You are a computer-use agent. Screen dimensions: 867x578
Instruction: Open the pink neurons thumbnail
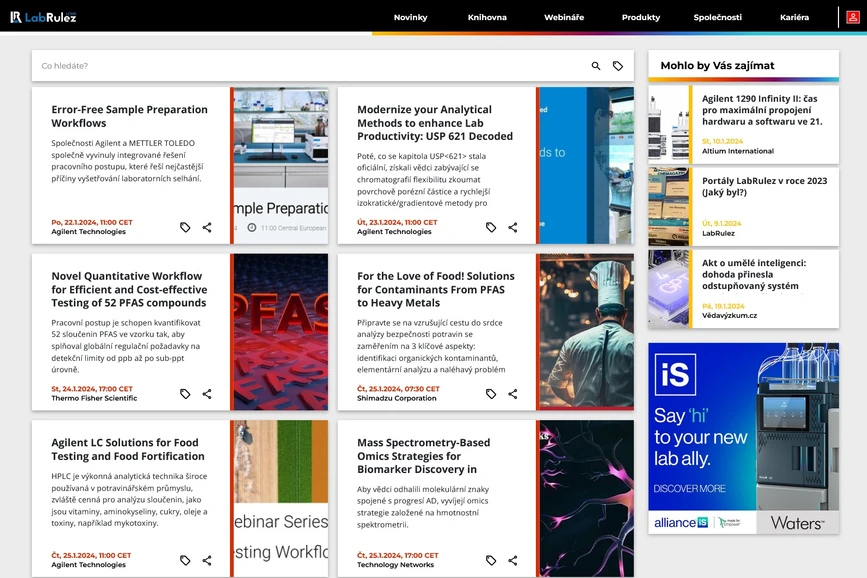point(587,498)
